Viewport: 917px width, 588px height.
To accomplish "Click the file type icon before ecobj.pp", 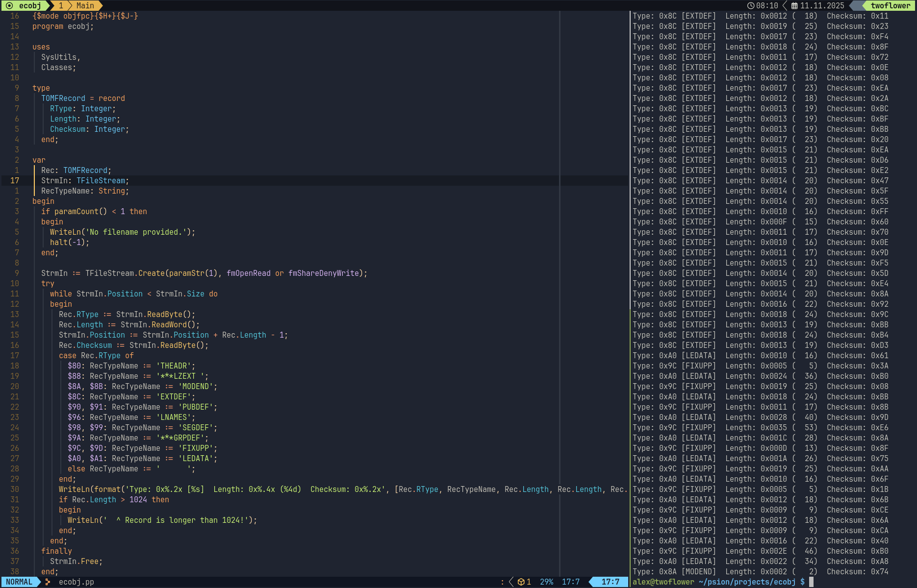I will (48, 582).
